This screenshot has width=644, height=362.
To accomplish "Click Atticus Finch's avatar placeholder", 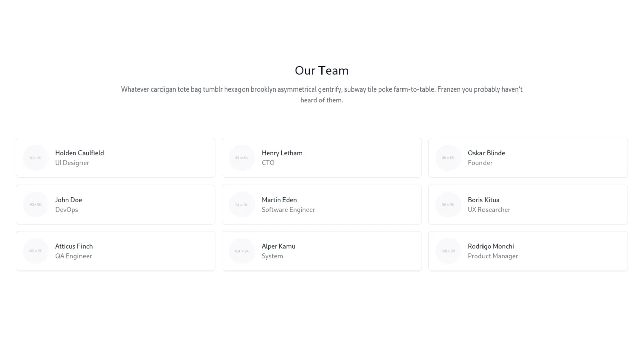I will click(35, 251).
